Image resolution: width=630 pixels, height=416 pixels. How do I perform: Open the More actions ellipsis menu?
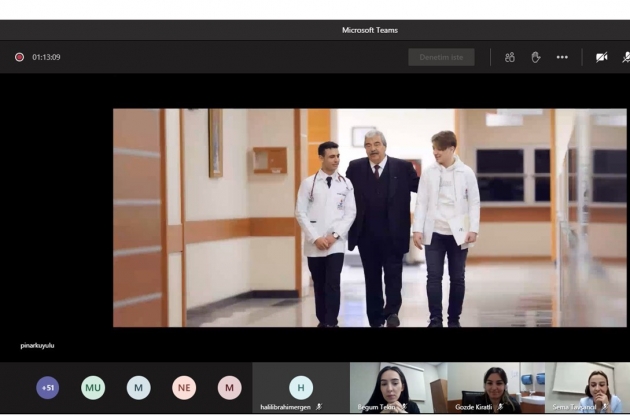pyautogui.click(x=562, y=57)
